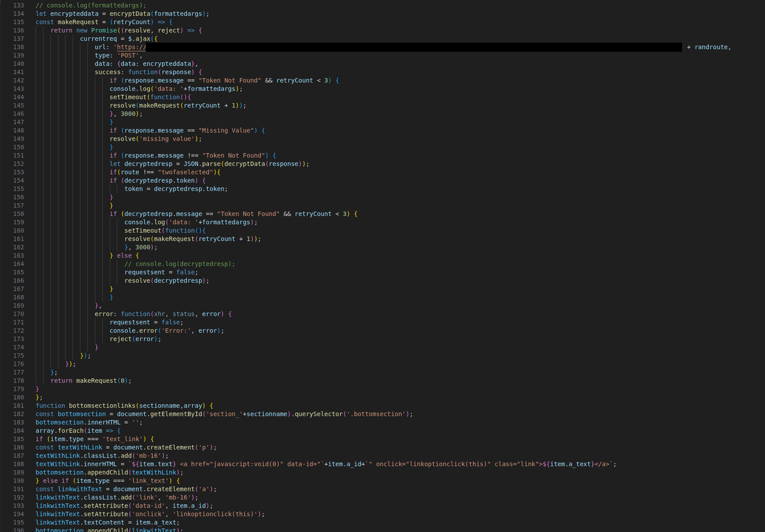Click line number 181 in the gutter
Viewport: 765px width, 532px height.
(18, 406)
